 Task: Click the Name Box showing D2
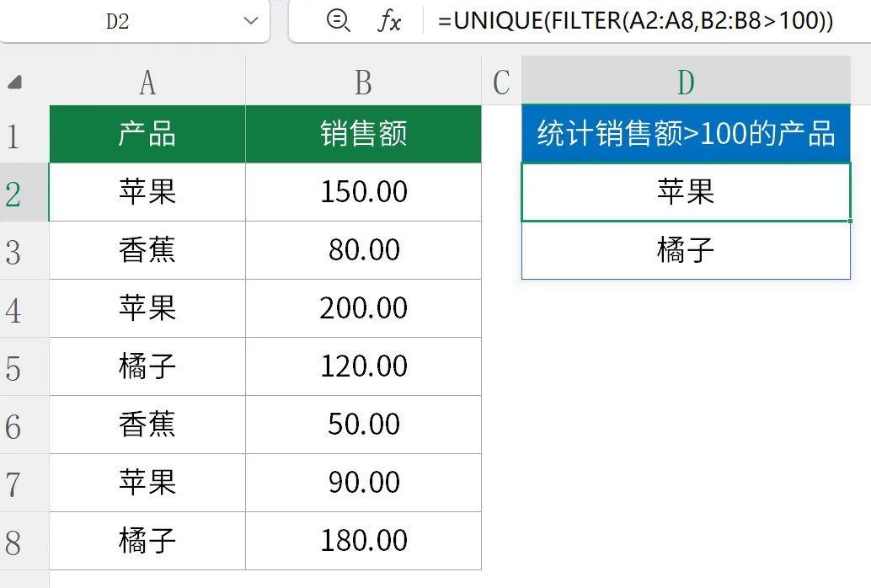[x=118, y=21]
